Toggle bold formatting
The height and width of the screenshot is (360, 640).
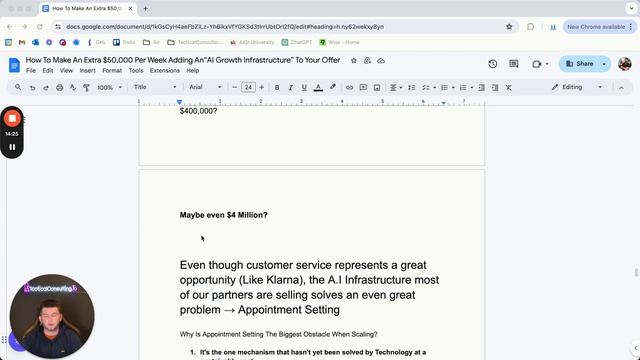(277, 87)
